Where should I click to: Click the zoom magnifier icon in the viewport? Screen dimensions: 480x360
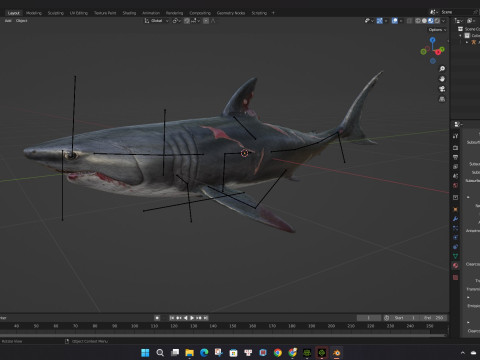442,69
